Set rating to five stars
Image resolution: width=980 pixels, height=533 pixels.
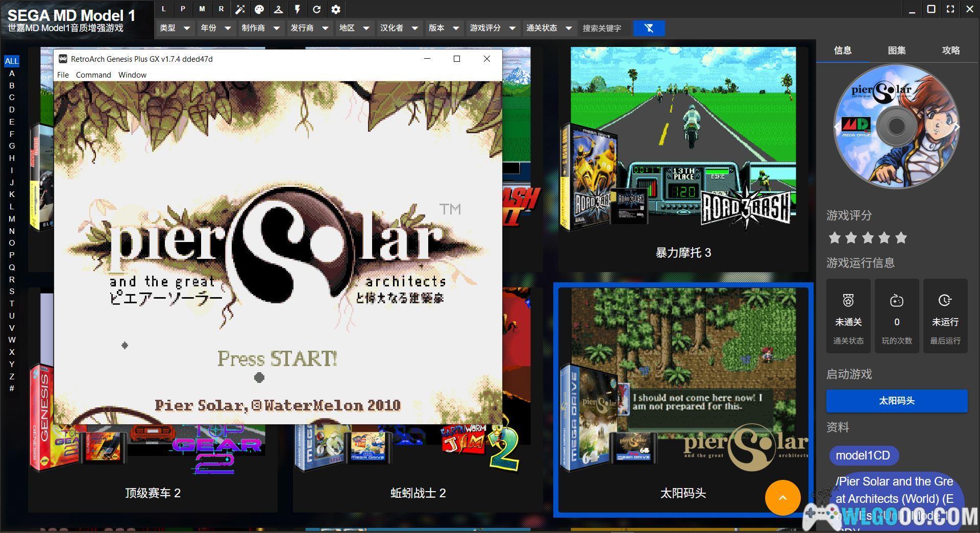[901, 238]
